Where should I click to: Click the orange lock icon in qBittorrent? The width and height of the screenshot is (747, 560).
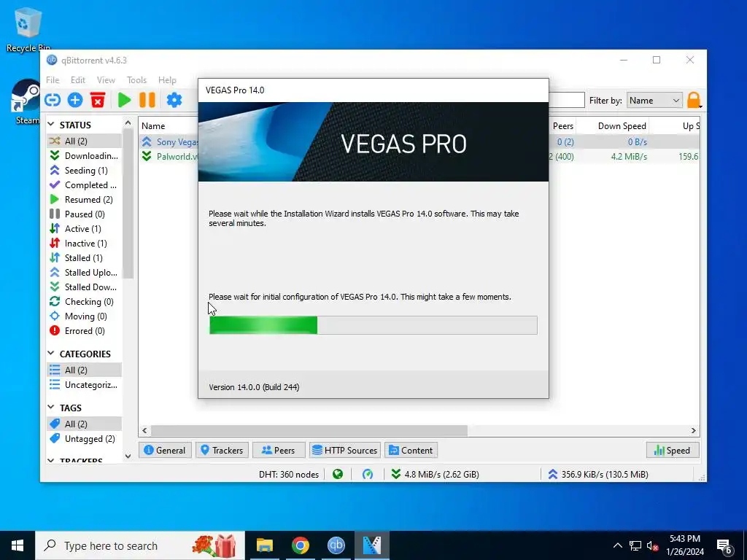coord(694,100)
